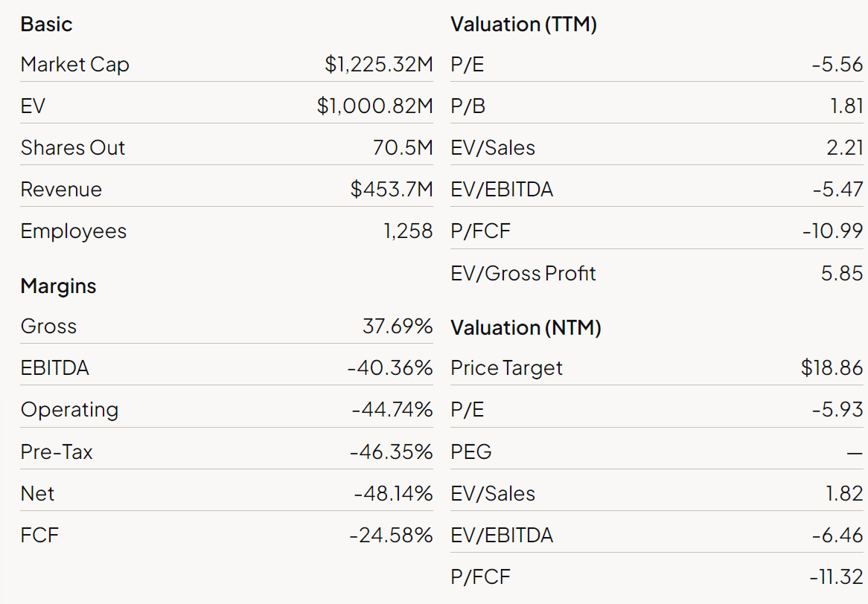Click the Pre-Tax margin label

(57, 452)
